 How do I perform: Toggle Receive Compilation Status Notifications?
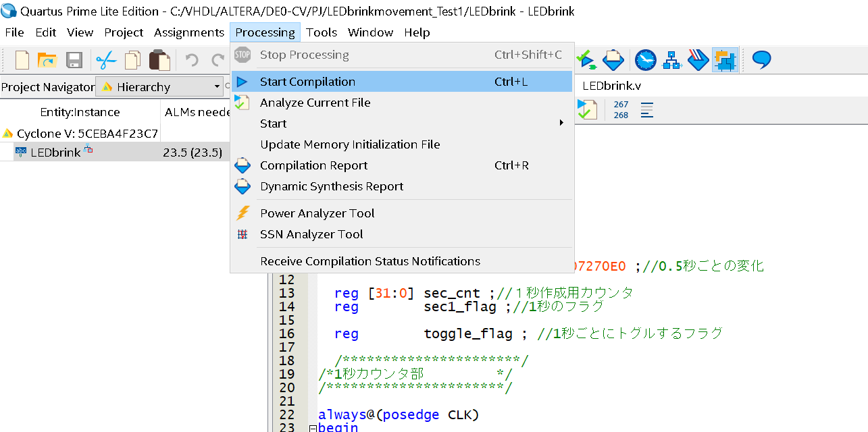(x=401, y=261)
